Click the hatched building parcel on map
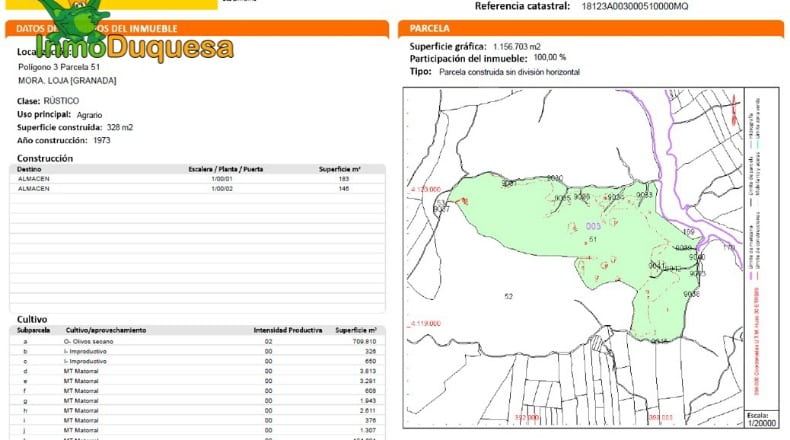Screen dimensions: 790x440 click(x=597, y=343)
